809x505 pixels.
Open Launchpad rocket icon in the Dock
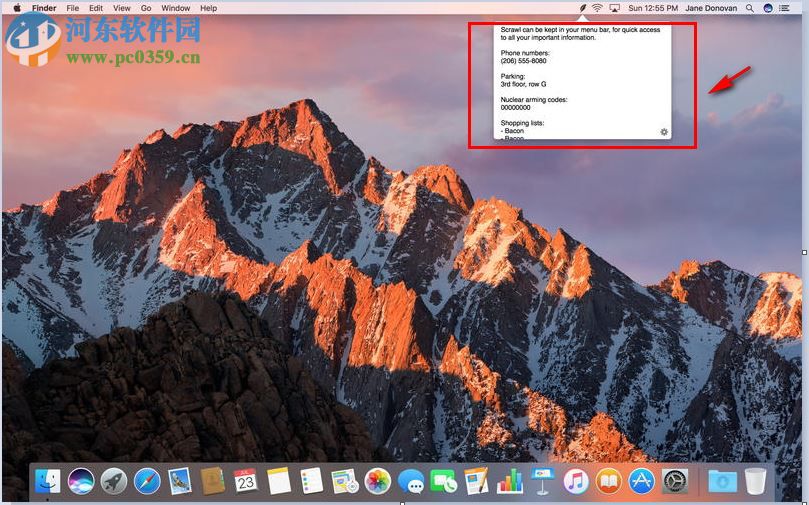114,482
